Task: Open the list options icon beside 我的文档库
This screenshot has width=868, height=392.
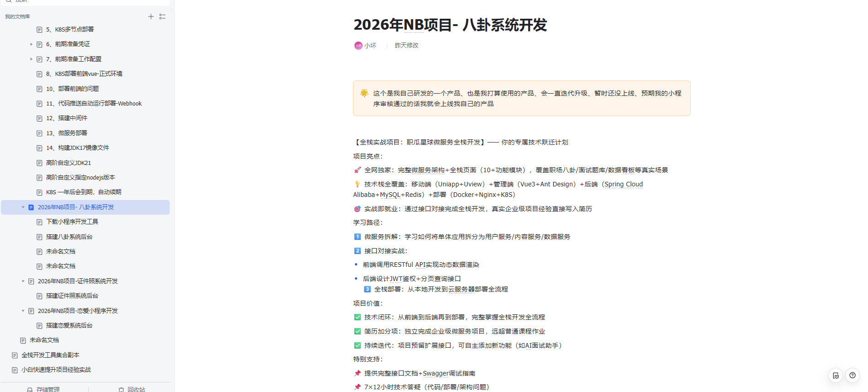Action: click(162, 16)
